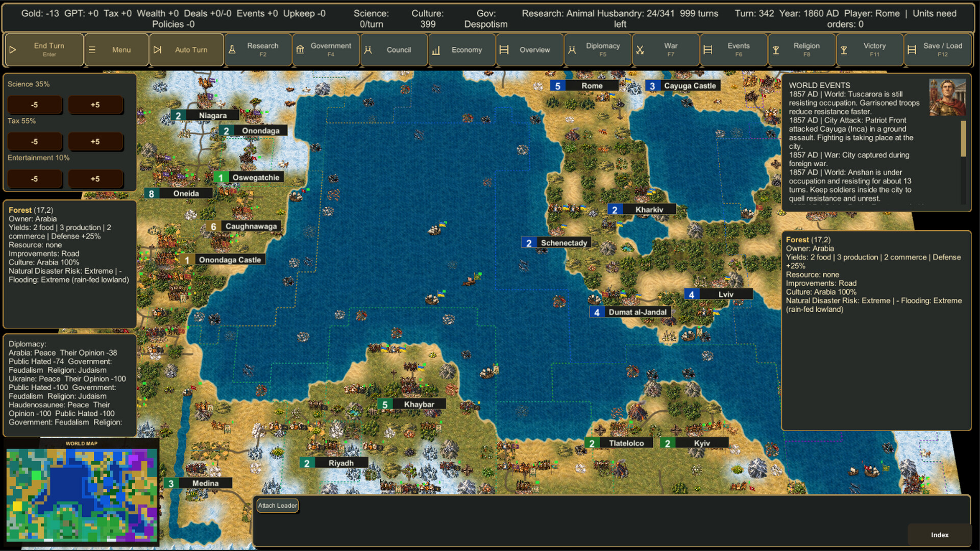Viewport: 980px width, 551px height.
Task: Decrease Science rate by 5
Action: tap(34, 105)
